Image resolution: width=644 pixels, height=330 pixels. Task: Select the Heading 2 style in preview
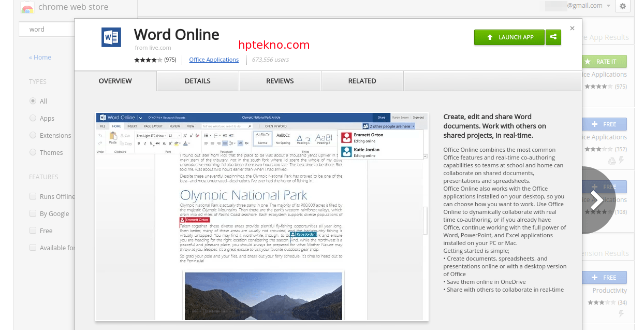324,138
